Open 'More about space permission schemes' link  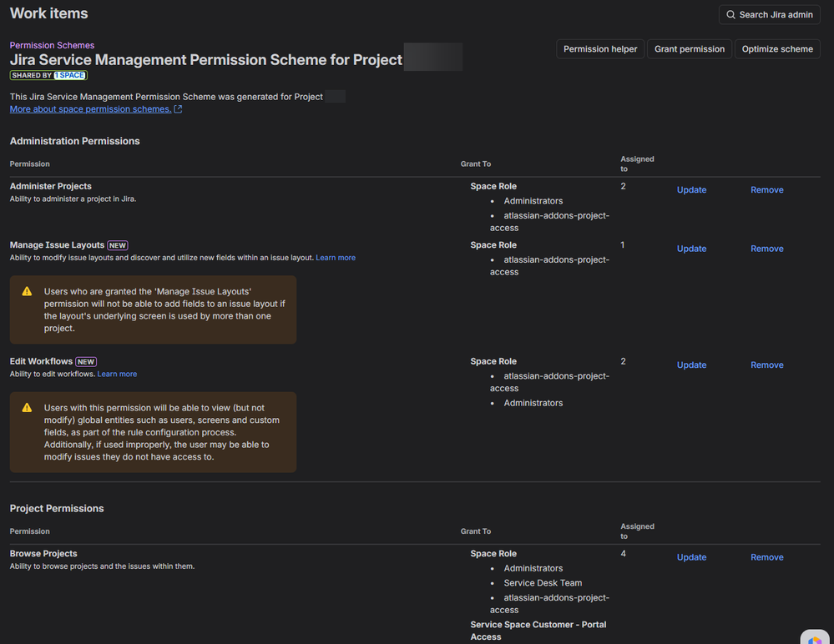90,109
